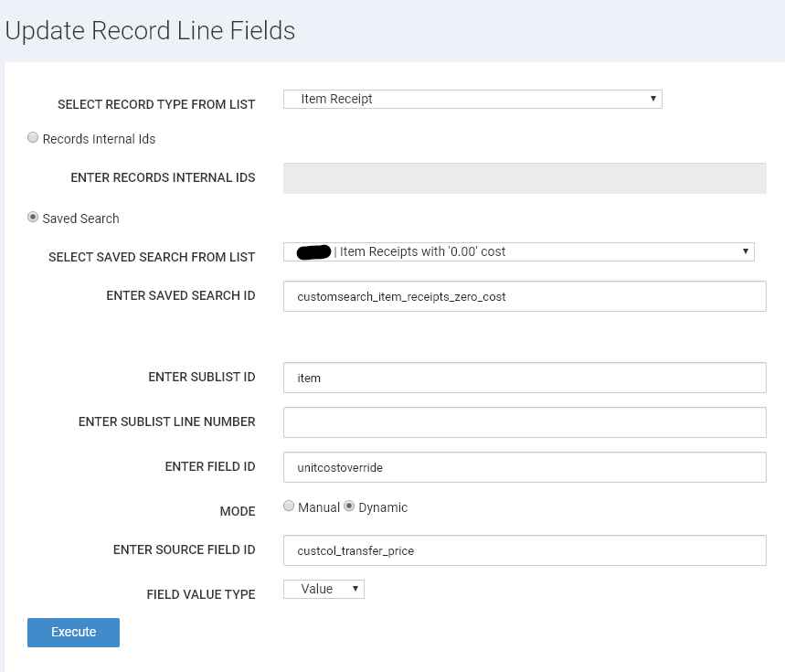Open the Field Value Type dropdown
This screenshot has height=672, width=785.
click(324, 589)
